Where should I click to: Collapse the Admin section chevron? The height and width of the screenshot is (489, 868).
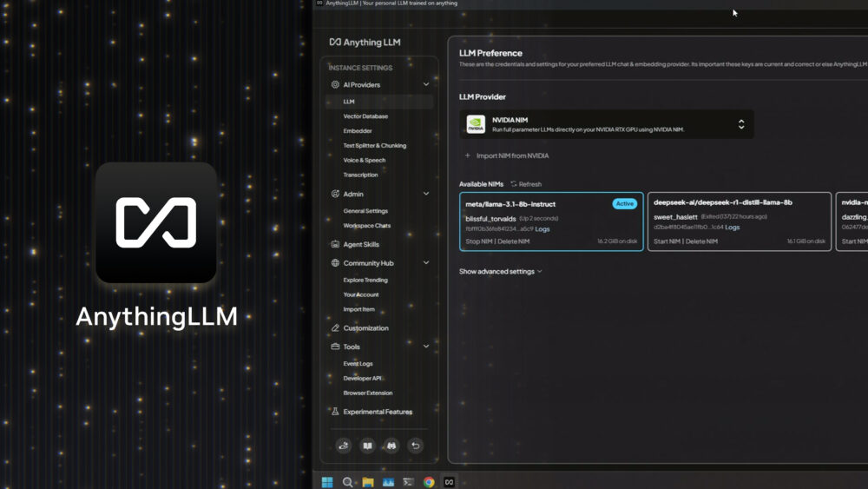425,194
